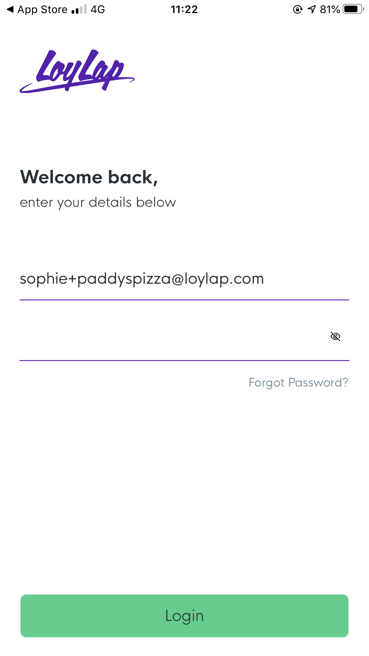Submit with the green Login button
Screen dimensions: 369x656
[184, 616]
